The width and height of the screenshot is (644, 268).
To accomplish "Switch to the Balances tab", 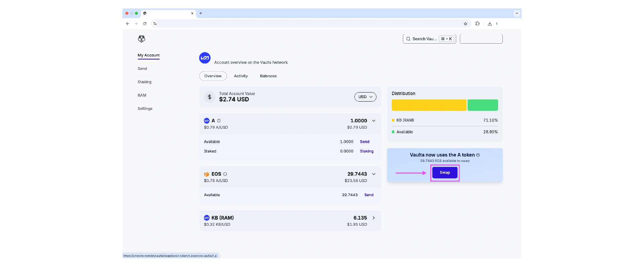I will coord(268,76).
